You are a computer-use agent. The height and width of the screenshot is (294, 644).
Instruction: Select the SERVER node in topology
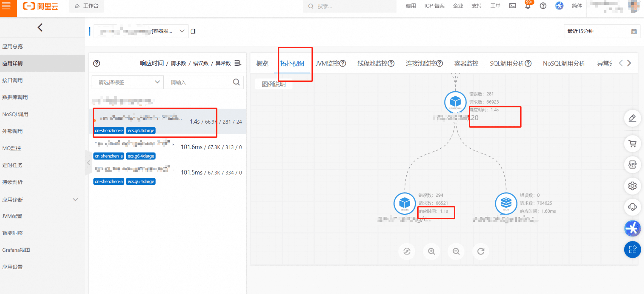404,203
